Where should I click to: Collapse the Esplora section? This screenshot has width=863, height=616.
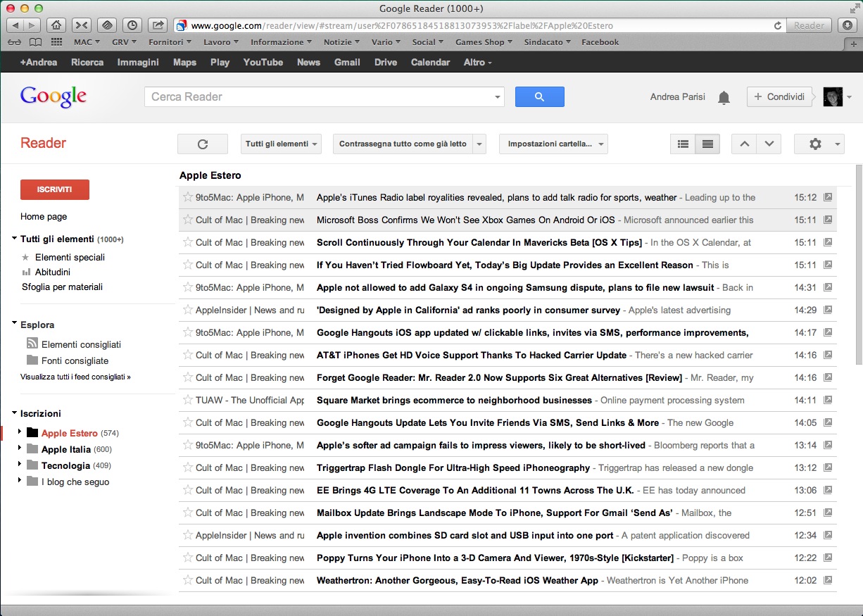[14, 324]
